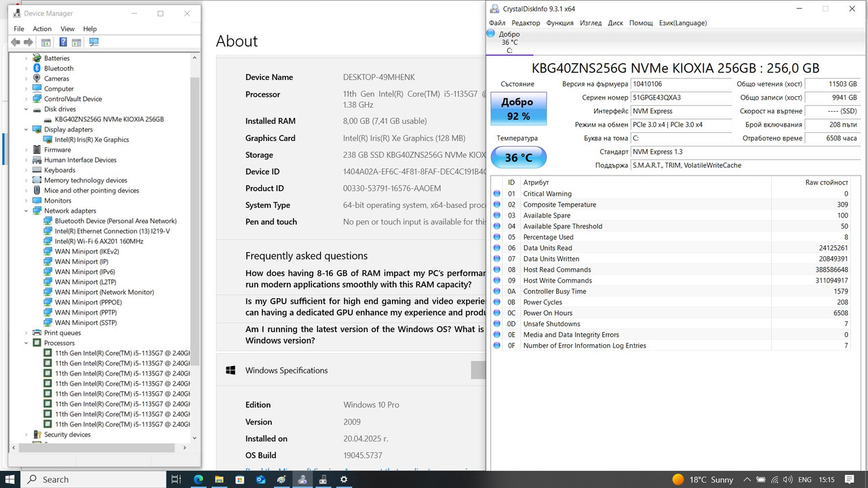Click Back arrow in Device Manager toolbar
Screen dimensions: 868x488
coord(15,42)
